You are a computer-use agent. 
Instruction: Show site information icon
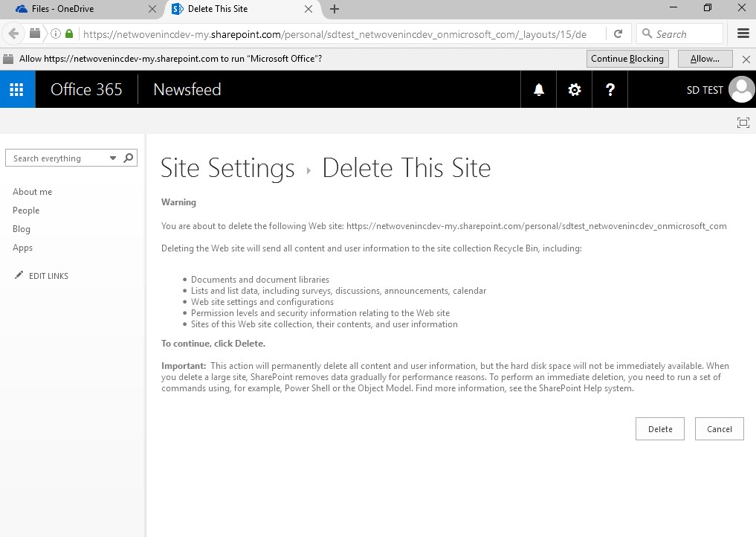tap(56, 33)
